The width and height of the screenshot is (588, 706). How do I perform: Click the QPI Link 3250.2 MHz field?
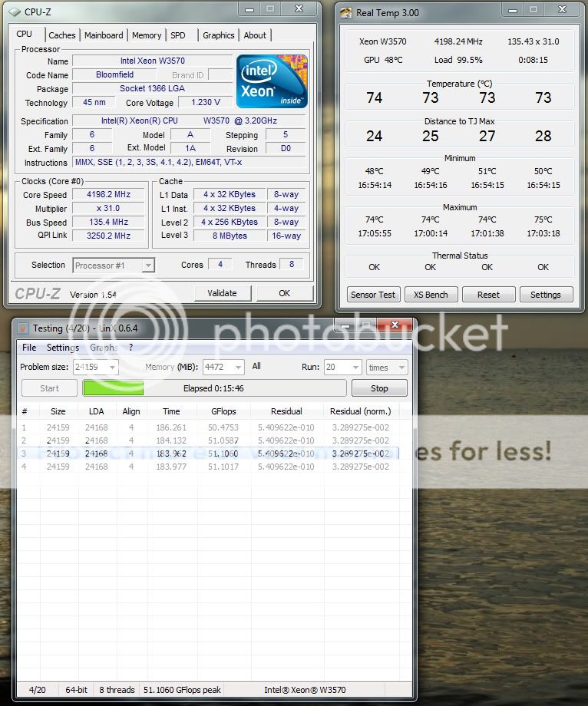click(x=108, y=236)
